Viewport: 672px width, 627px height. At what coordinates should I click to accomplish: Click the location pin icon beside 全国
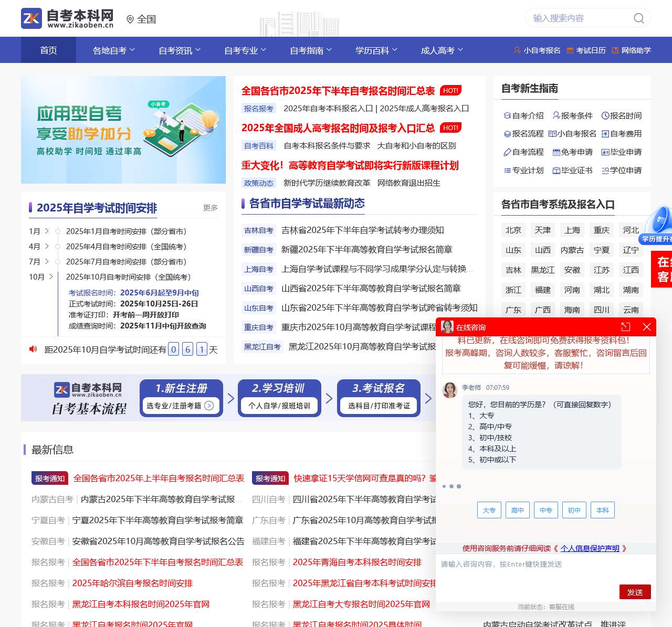tap(130, 19)
